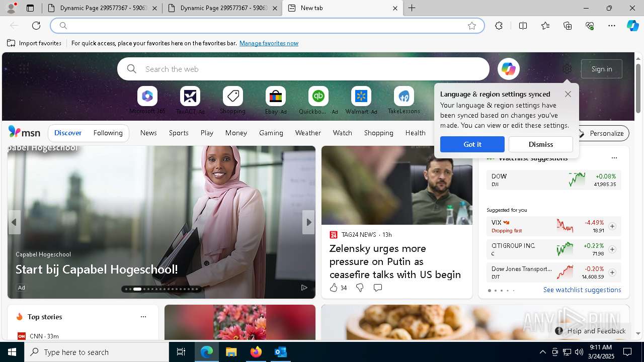Click the Search the web box
The height and width of the screenshot is (362, 644).
[x=303, y=69]
